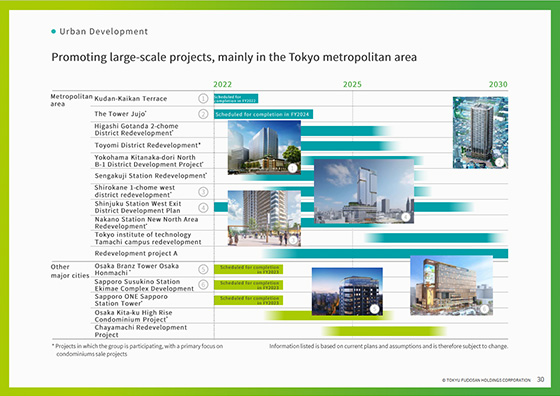560x396 pixels.
Task: Open the Shirokane street-level rendering image
Action: click(x=264, y=218)
